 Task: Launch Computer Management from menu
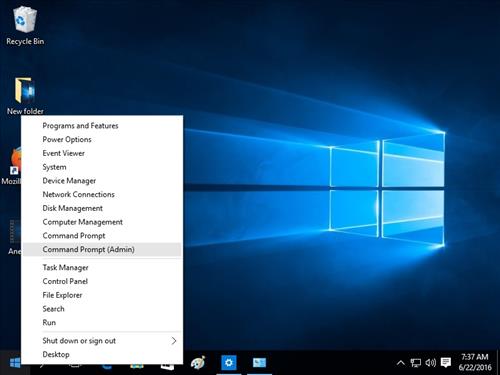coord(102,222)
